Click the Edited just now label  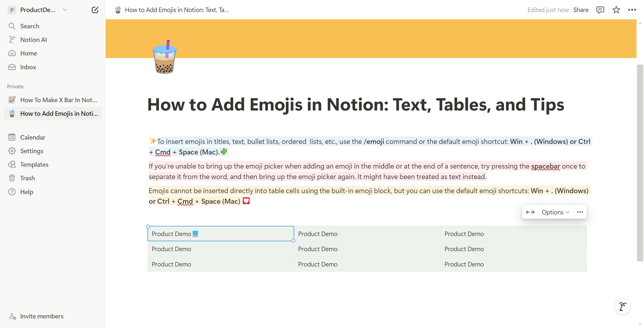click(548, 10)
